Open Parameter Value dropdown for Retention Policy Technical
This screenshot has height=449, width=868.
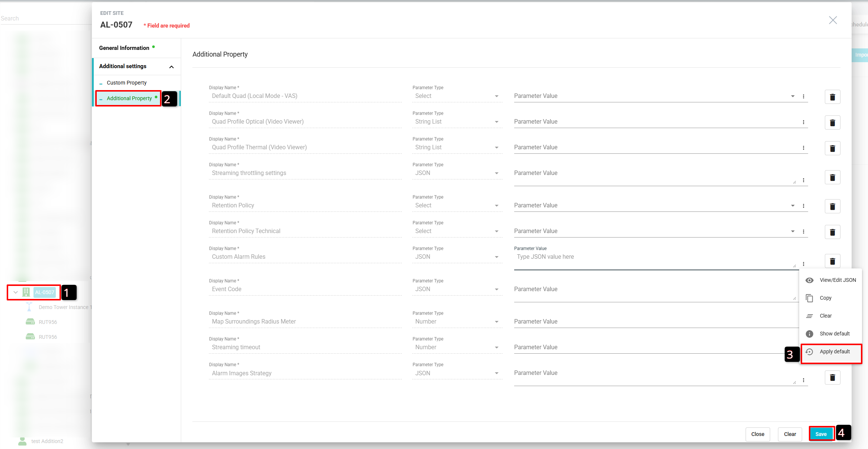[x=792, y=232]
